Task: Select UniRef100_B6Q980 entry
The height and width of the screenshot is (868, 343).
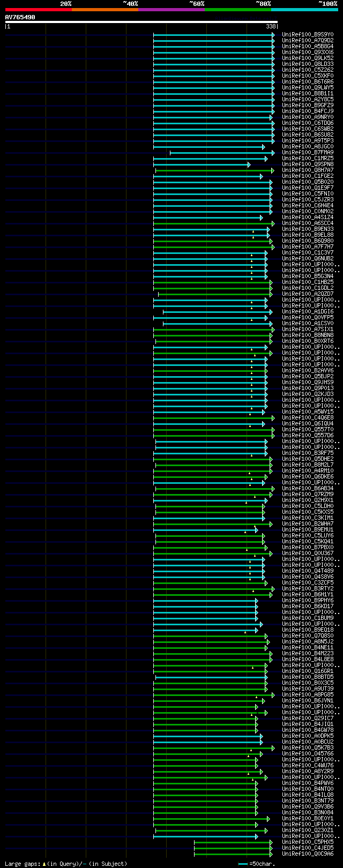Action: 308,241
